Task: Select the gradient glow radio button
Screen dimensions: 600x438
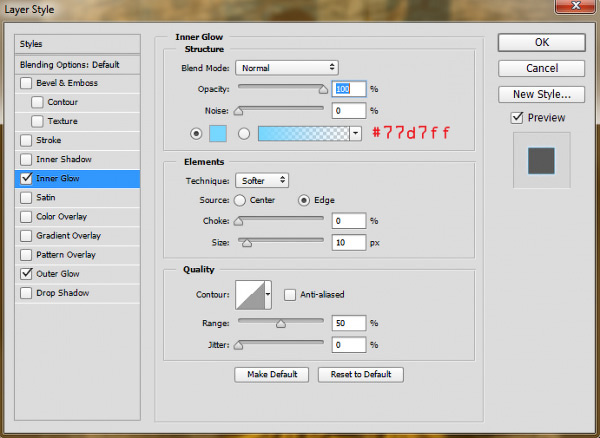Action: [x=244, y=134]
